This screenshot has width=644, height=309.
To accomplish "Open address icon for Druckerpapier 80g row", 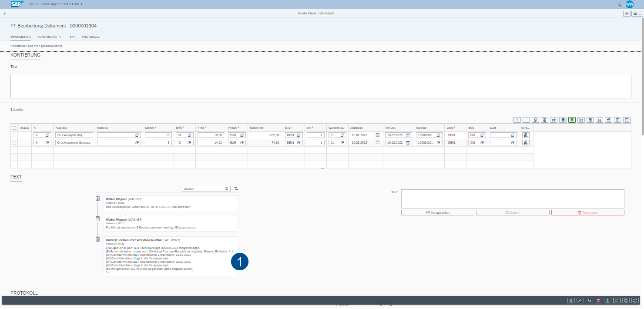I will tap(526, 135).
